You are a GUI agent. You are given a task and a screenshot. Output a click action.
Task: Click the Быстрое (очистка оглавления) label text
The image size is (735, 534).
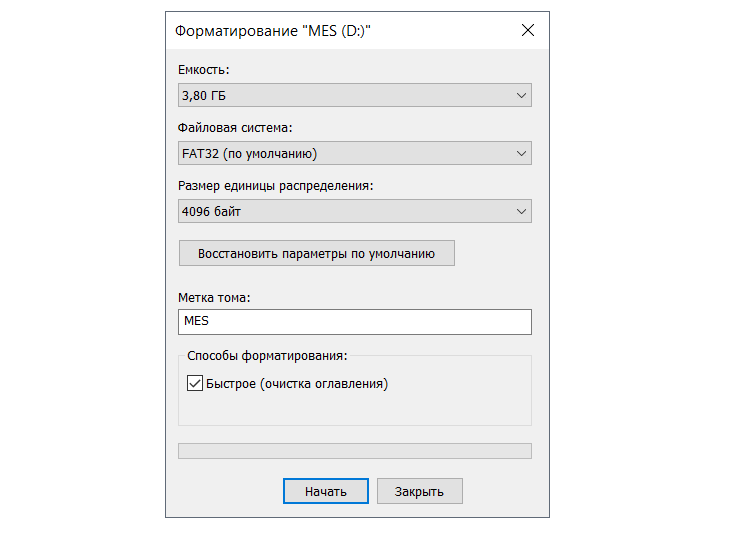(x=297, y=383)
